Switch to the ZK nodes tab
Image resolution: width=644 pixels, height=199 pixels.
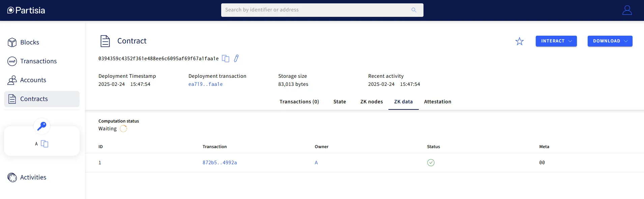[372, 102]
